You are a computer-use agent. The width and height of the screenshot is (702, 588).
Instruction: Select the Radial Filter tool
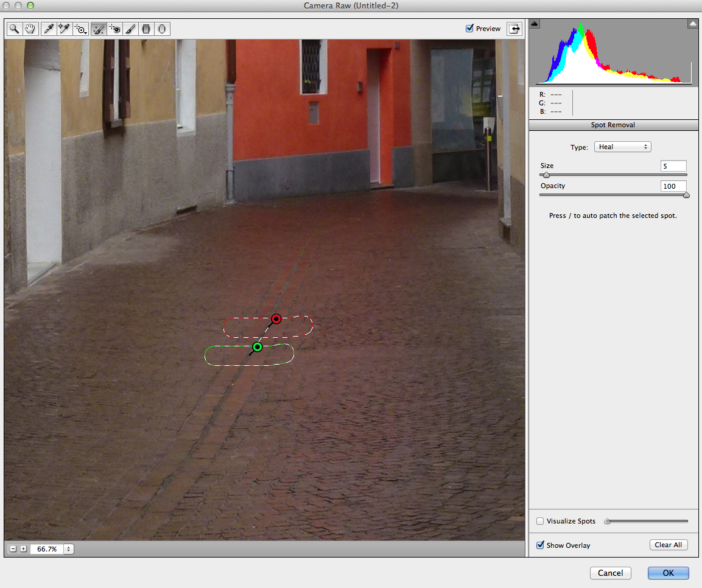[162, 29]
